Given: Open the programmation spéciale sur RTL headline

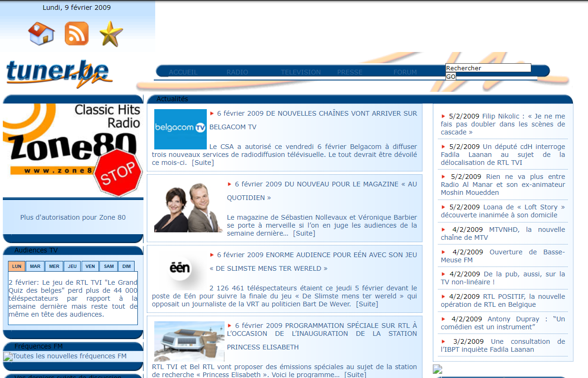Looking at the screenshot, I should tap(322, 336).
